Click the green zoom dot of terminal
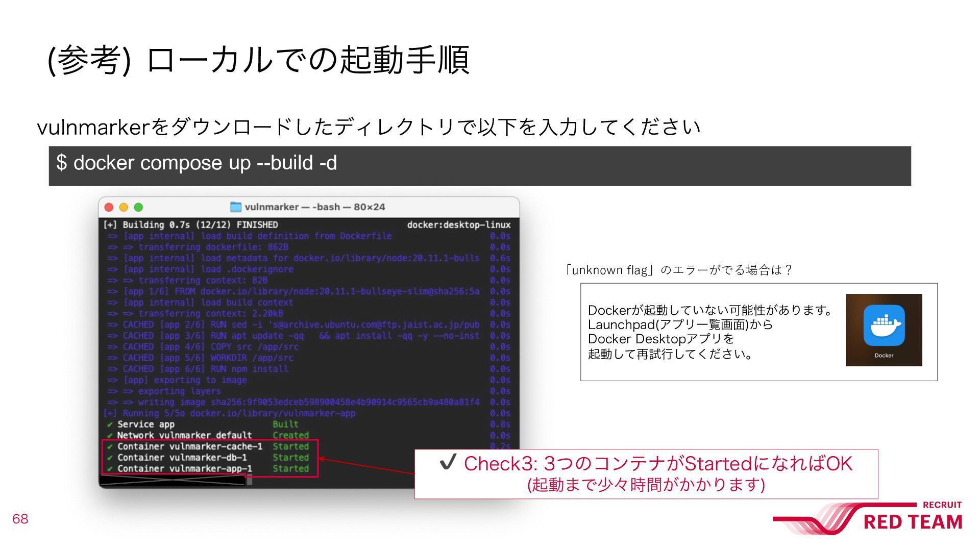Viewport: 980px width, 551px height. 138,207
